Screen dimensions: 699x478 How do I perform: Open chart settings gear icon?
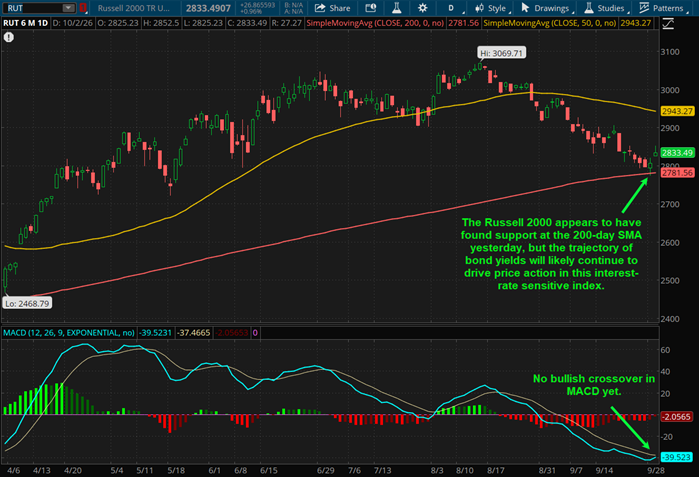tap(423, 8)
